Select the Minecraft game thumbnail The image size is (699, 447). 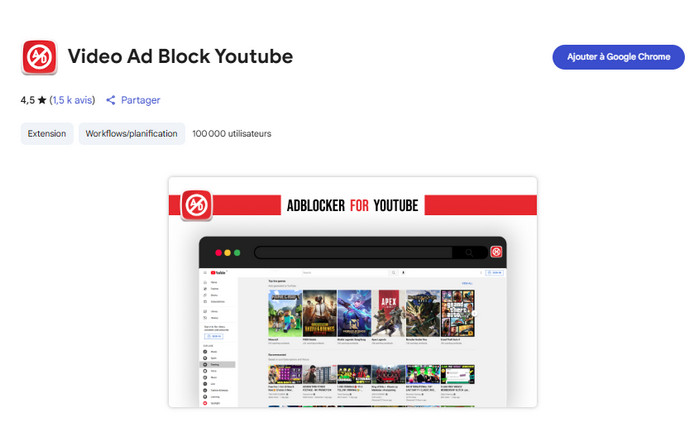pyautogui.click(x=284, y=315)
